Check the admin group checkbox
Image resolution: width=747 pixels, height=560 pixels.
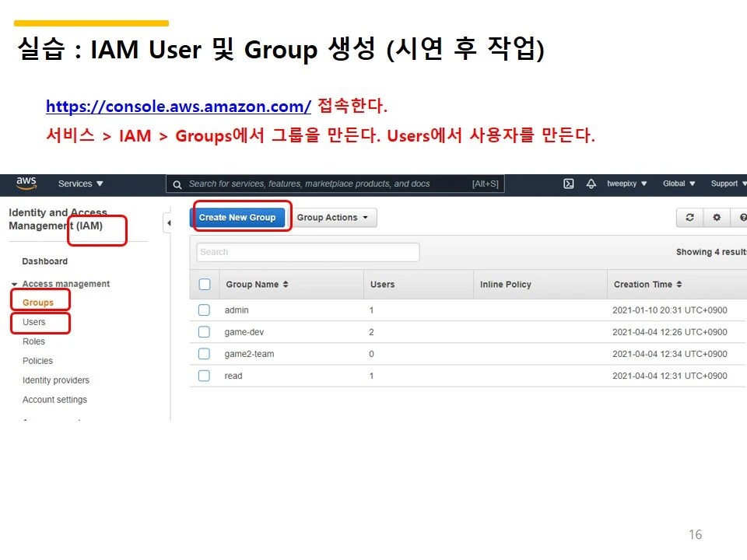point(204,310)
